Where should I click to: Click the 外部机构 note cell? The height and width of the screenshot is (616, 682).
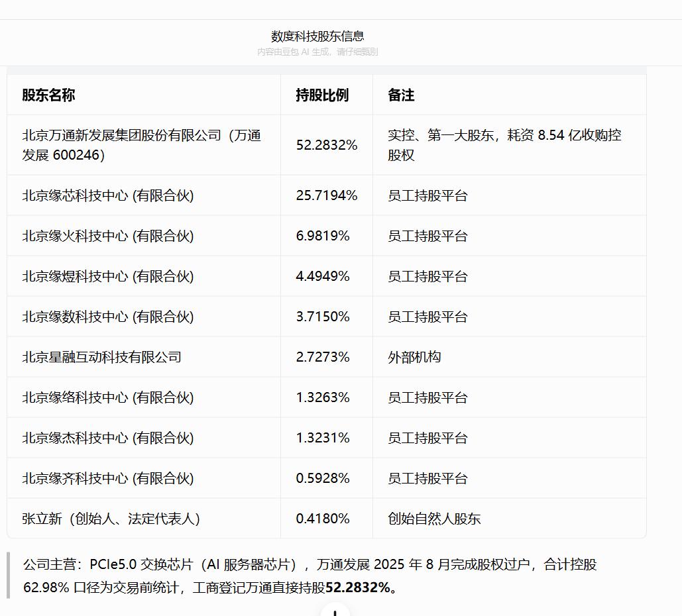coord(414,357)
